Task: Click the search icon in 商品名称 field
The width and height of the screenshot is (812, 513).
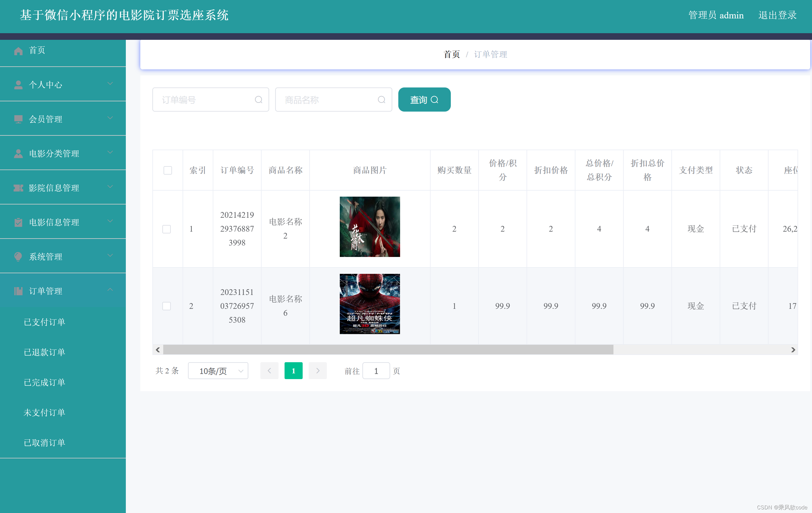Action: [x=381, y=100]
